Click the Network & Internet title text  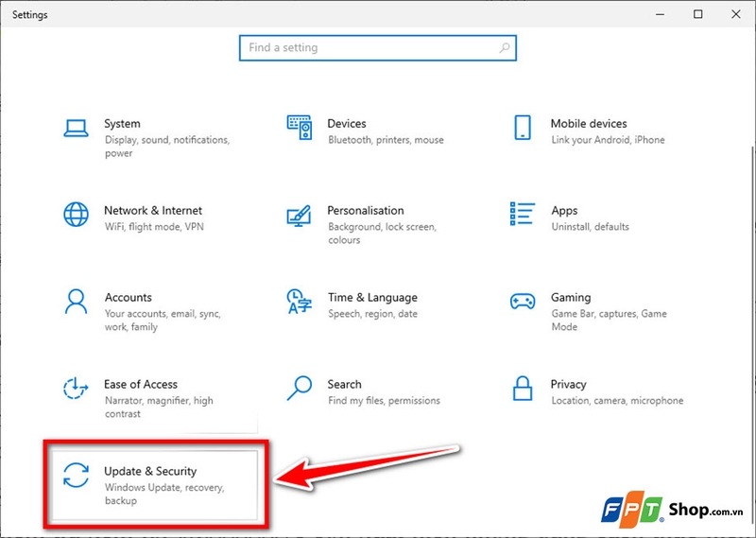[x=153, y=211]
